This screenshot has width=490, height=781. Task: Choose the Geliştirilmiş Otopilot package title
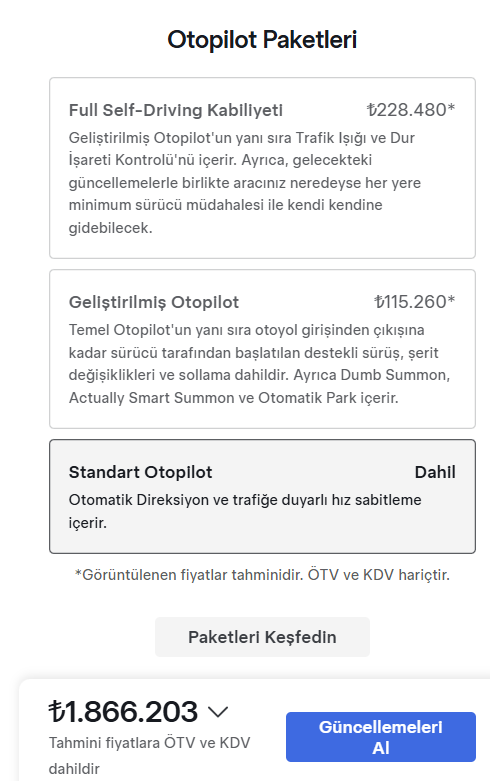(x=154, y=302)
